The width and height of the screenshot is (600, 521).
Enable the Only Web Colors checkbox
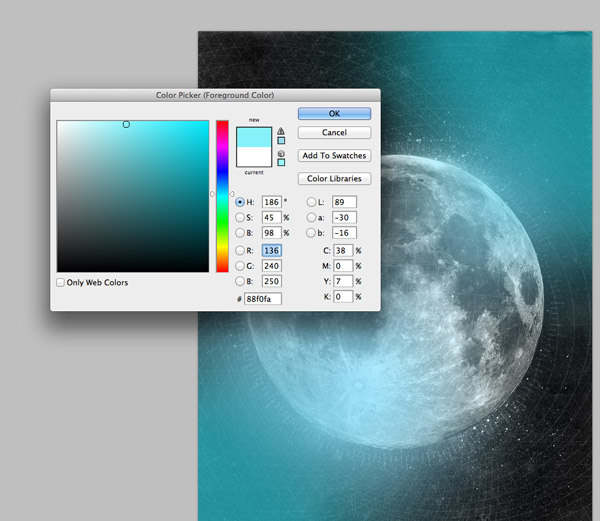(x=61, y=283)
